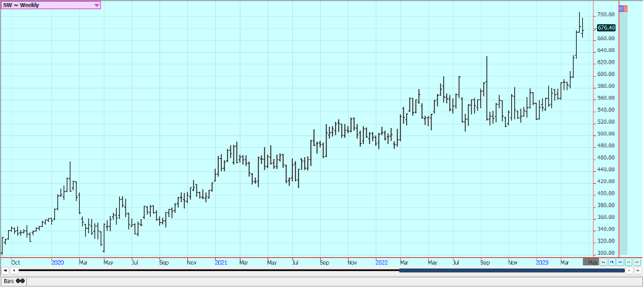Select the Bars study tab
This screenshot has width=644, height=287.
14,281
